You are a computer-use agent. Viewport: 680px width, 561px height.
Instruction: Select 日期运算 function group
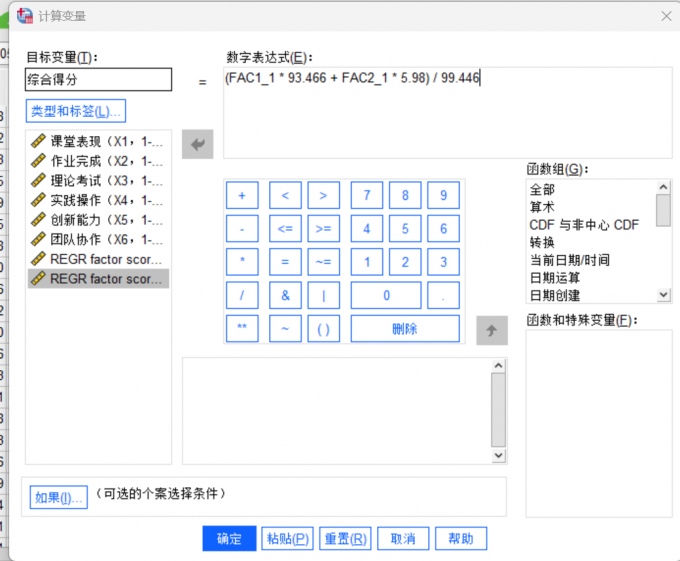pos(555,278)
